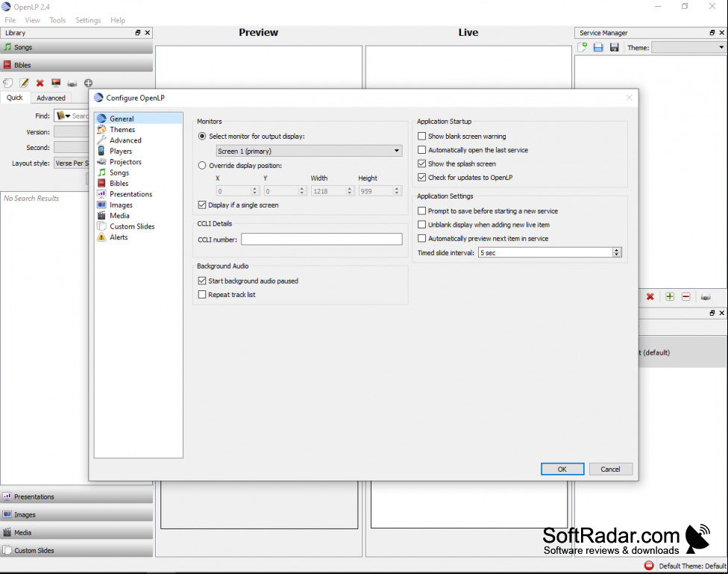The width and height of the screenshot is (728, 574).
Task: Undock the panel below the Service Manager toolbar
Action: [x=712, y=313]
